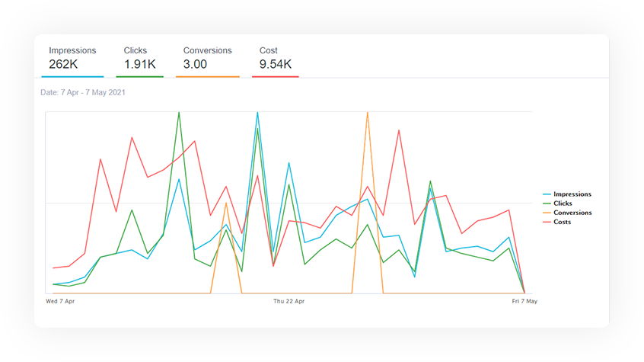
Task: Click the blue legend marker beside Impressions
Action: (547, 194)
